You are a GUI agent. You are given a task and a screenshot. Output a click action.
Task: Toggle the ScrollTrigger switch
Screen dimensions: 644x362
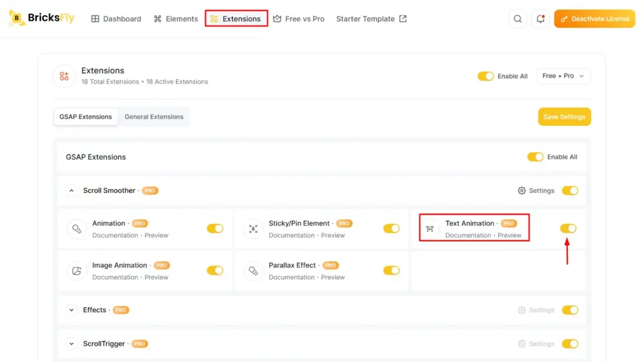click(x=570, y=344)
